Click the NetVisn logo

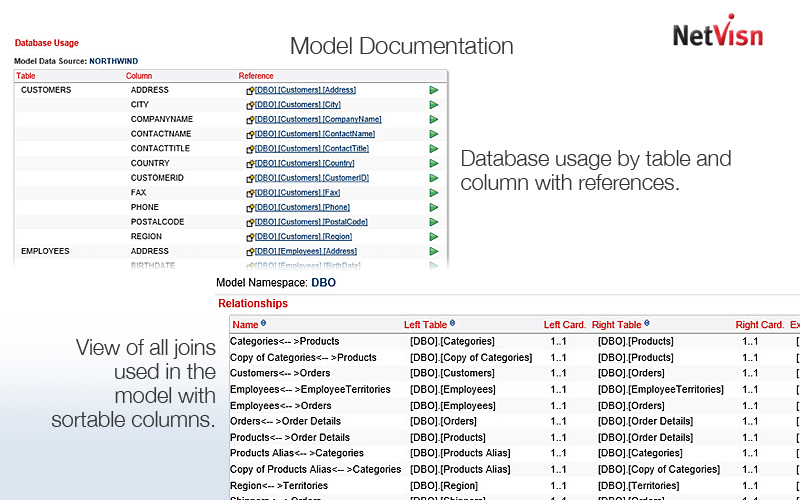(718, 32)
